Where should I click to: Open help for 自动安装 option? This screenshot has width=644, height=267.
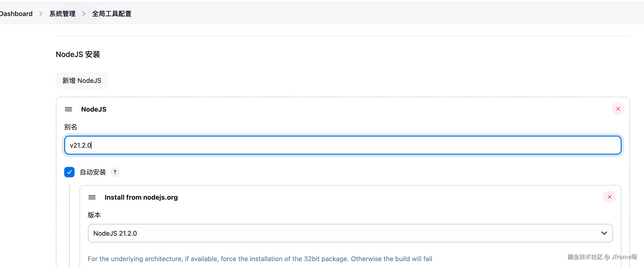coord(115,172)
